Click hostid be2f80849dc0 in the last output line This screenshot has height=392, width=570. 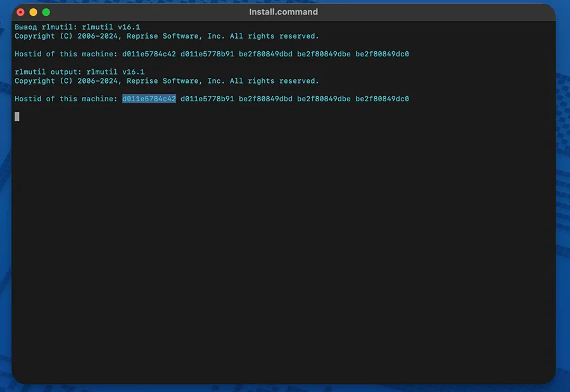click(382, 99)
